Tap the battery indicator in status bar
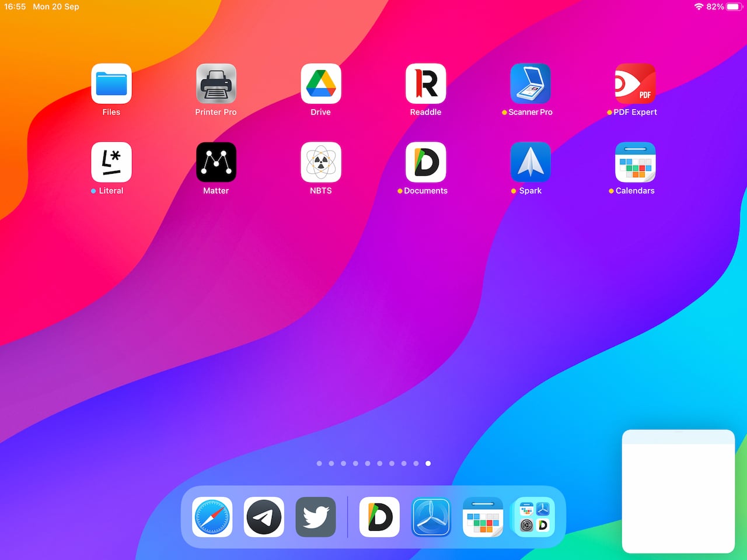Image resolution: width=747 pixels, height=560 pixels. (x=734, y=6)
